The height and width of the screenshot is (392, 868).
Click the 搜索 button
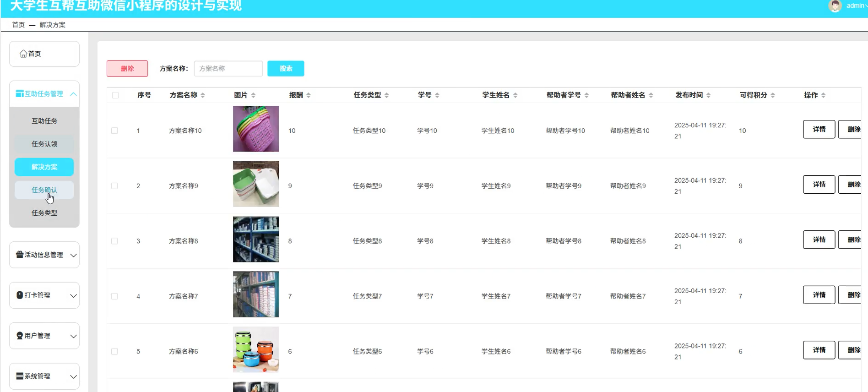(286, 69)
